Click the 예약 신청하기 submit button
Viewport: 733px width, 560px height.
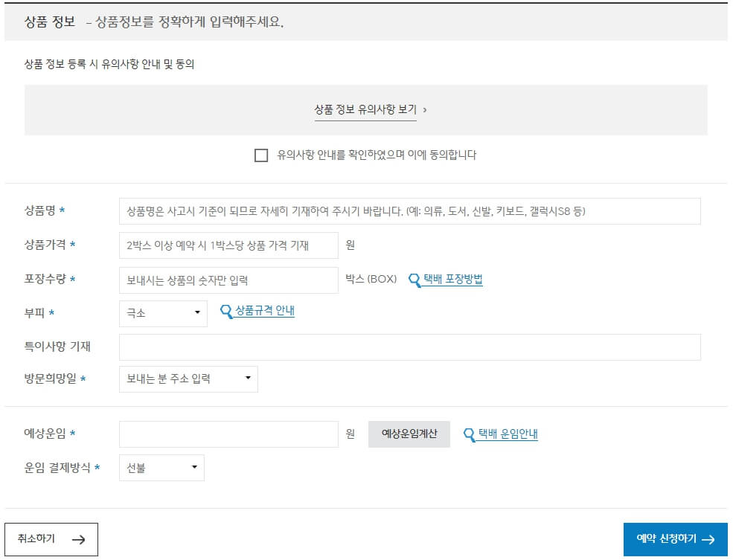[677, 539]
